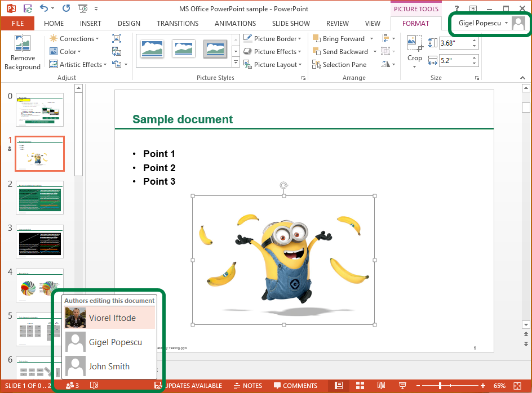
Task: Select slide 0 thumbnail
Action: [39, 110]
